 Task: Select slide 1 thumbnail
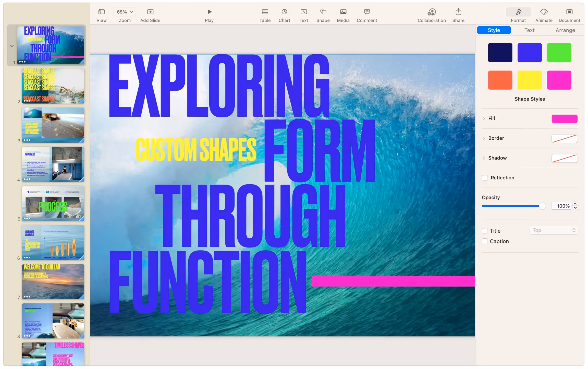tap(51, 45)
